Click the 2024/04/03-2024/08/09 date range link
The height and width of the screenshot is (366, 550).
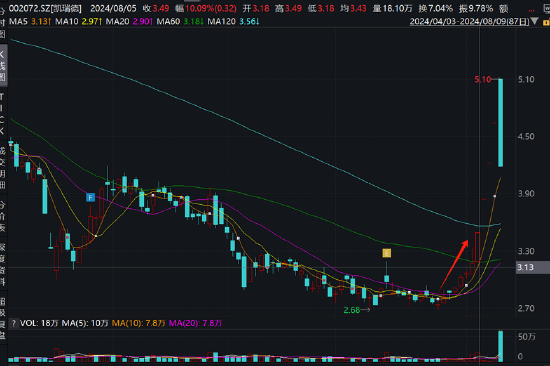(469, 22)
